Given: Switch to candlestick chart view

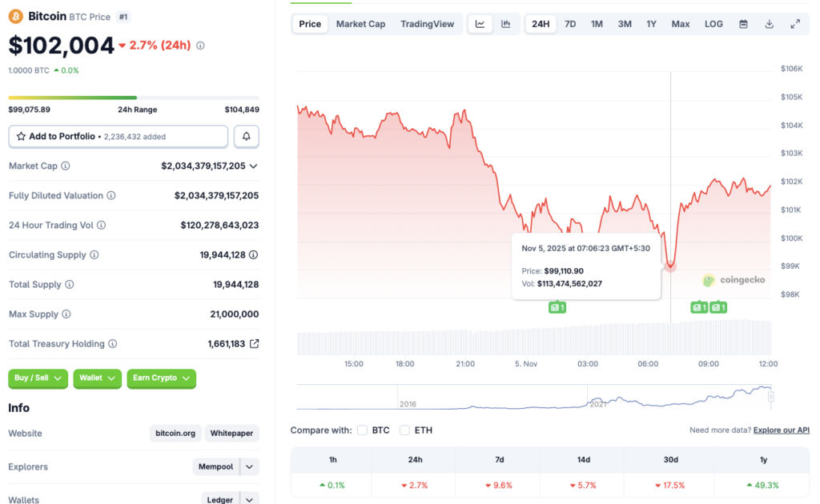Looking at the screenshot, I should [x=507, y=24].
